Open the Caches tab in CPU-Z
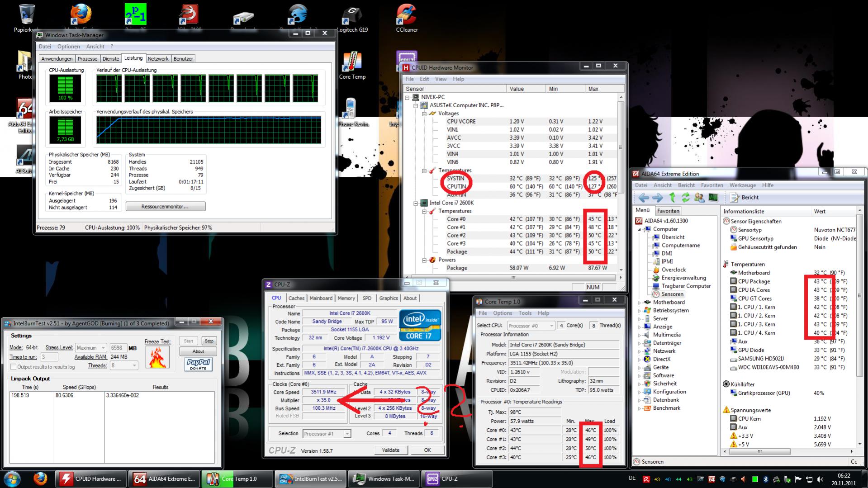868x488 pixels. pyautogui.click(x=296, y=298)
